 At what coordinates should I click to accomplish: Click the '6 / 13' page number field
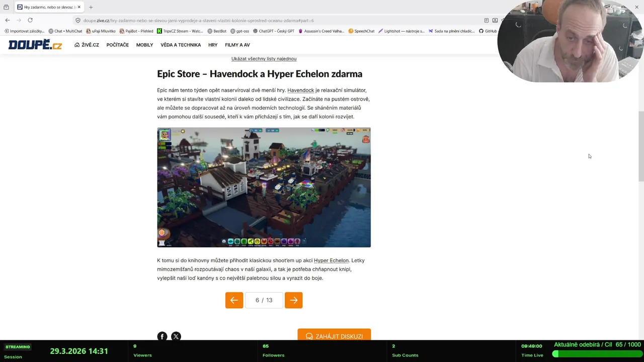click(264, 300)
